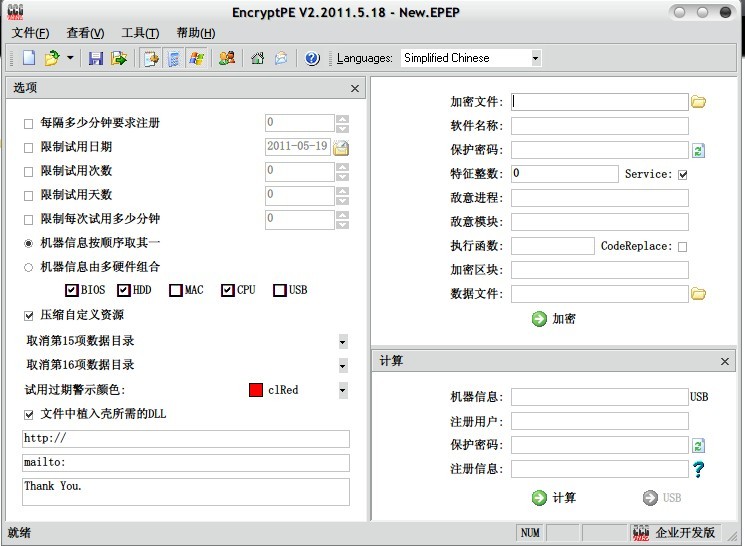Check the MAC checkbox
The height and width of the screenshot is (546, 745).
tap(176, 290)
